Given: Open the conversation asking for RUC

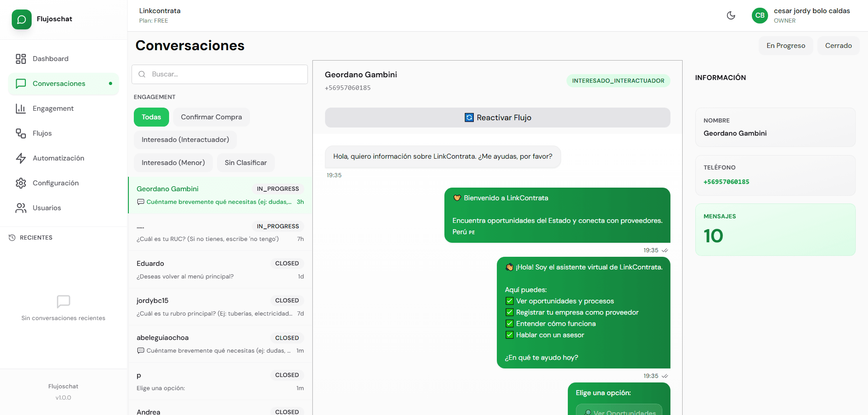Looking at the screenshot, I should [220, 232].
